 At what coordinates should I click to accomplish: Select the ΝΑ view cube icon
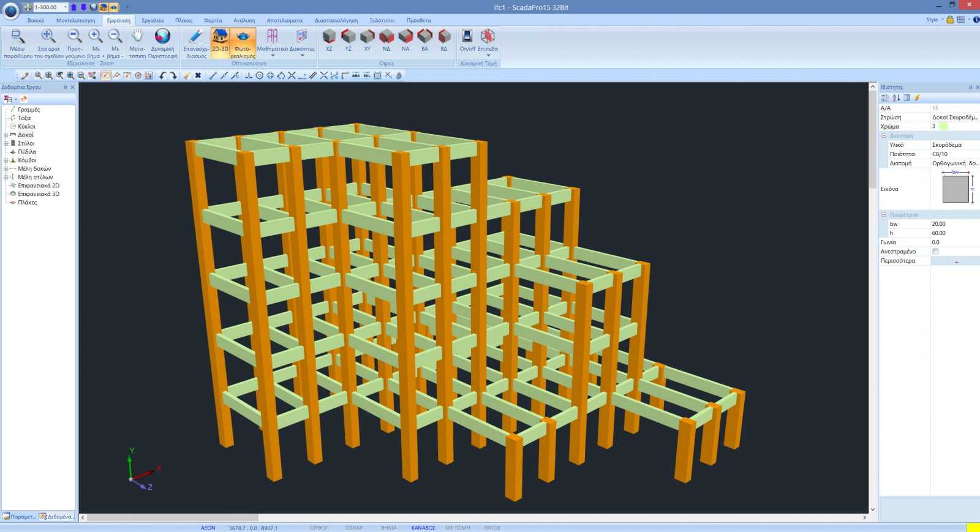click(x=405, y=37)
